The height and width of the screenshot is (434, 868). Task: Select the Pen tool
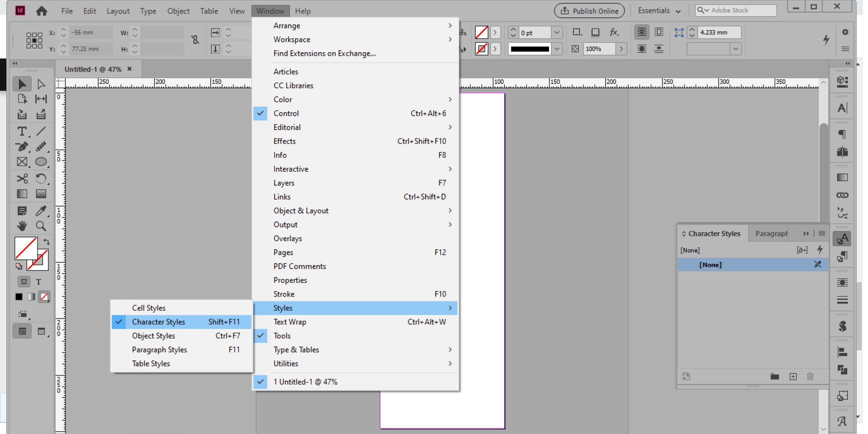pyautogui.click(x=22, y=147)
